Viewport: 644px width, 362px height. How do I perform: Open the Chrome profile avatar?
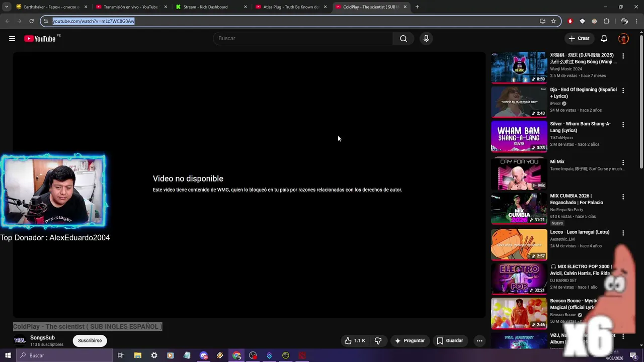click(x=624, y=21)
